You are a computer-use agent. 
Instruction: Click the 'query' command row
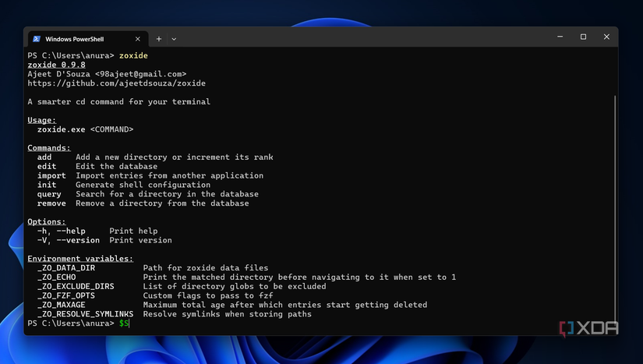147,194
